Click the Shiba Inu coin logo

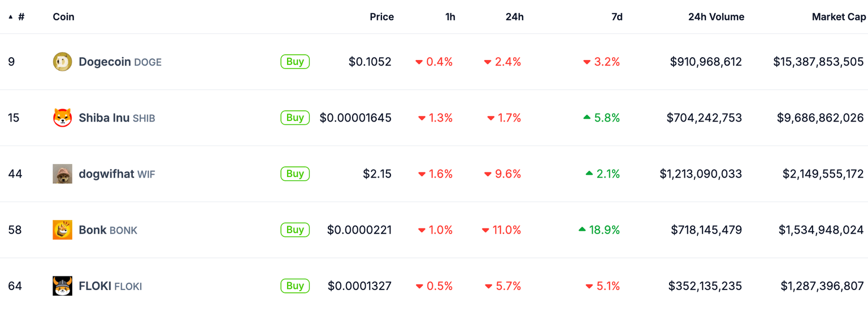62,118
